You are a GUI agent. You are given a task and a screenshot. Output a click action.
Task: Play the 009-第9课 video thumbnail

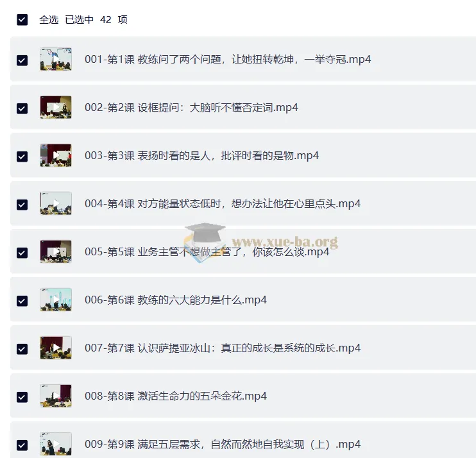tap(56, 444)
